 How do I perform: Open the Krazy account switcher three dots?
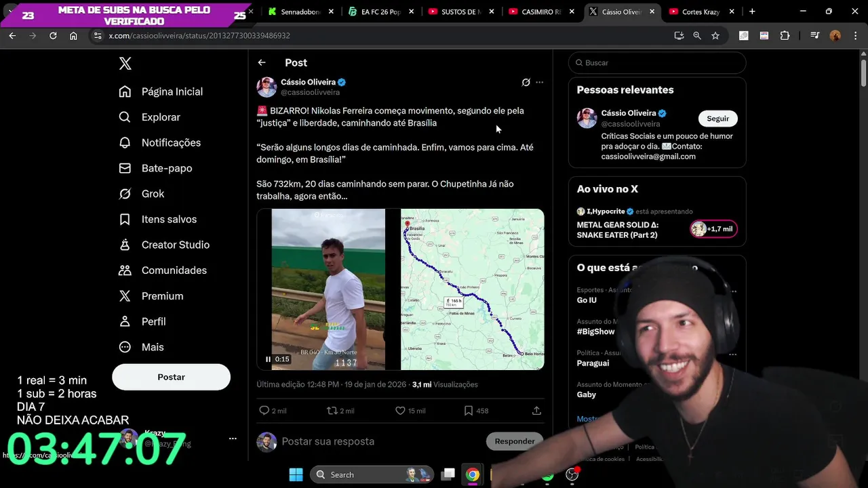click(233, 439)
